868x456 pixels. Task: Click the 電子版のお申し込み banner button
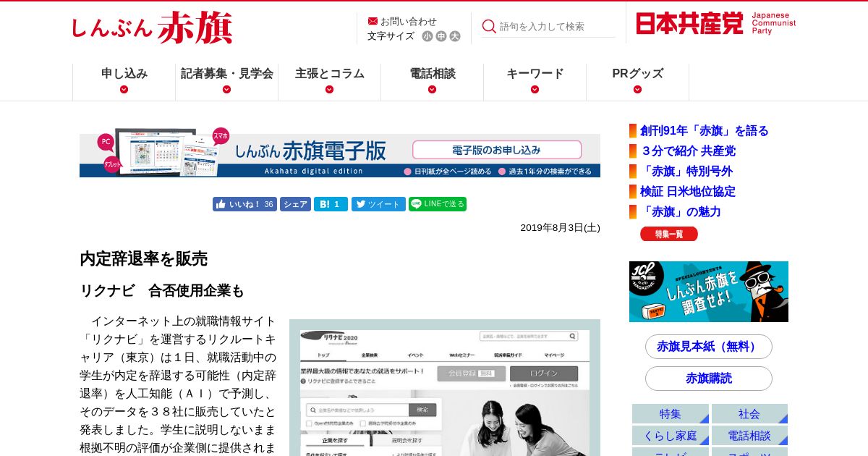point(497,150)
